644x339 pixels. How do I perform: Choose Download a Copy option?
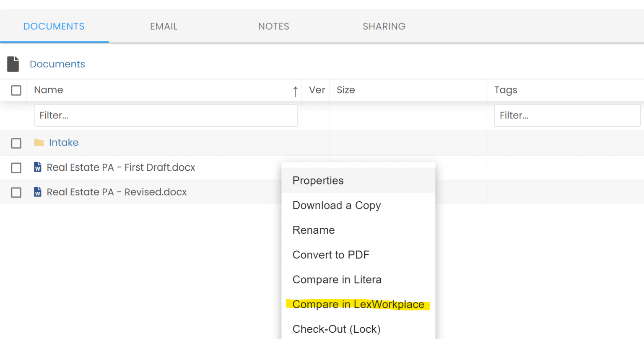(336, 205)
